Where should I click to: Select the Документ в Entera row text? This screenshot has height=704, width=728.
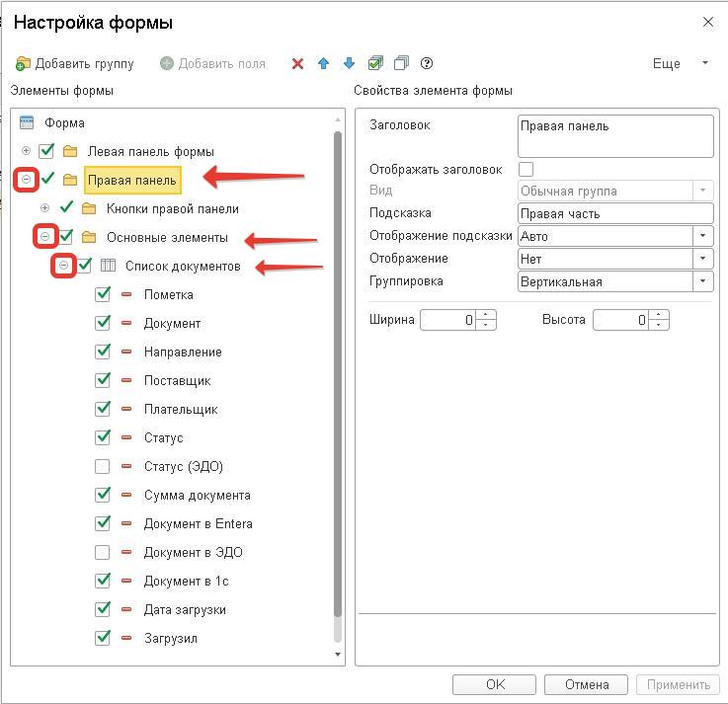[x=199, y=523]
